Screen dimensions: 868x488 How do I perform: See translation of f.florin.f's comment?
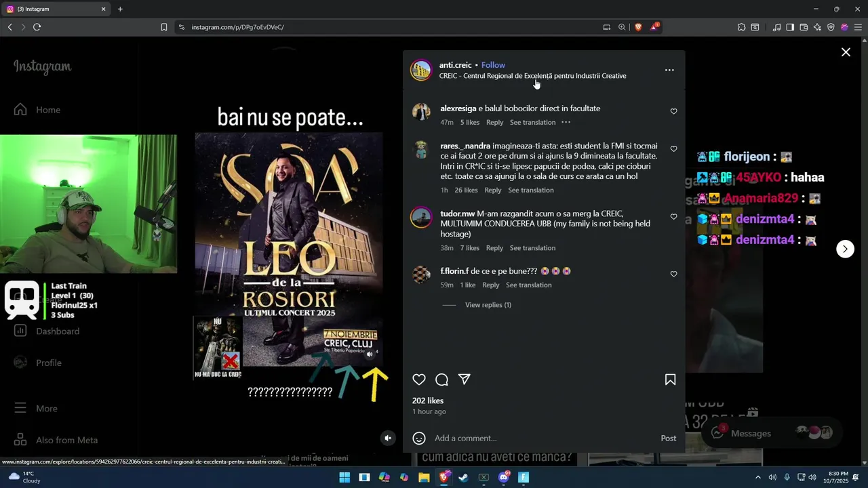[528, 285]
